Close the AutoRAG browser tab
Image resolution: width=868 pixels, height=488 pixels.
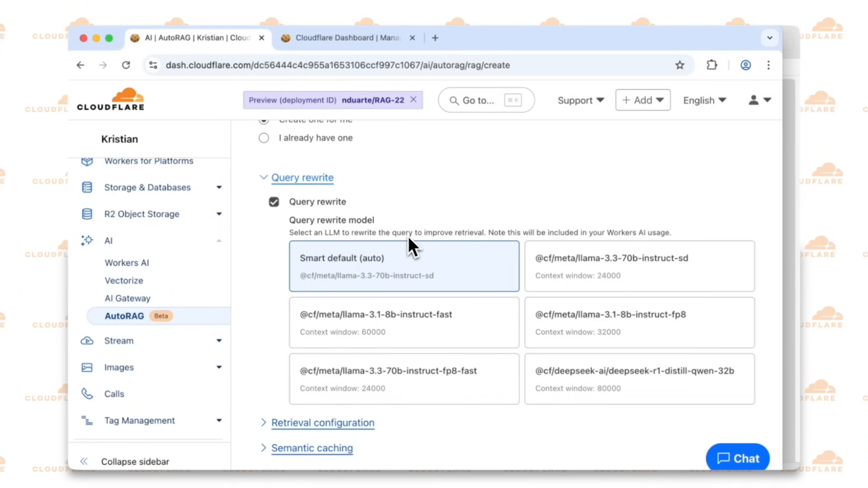(x=262, y=38)
